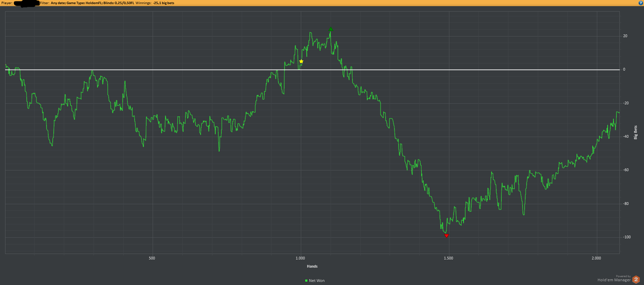644x285 pixels.
Task: Click the '1.500' x-axis label
Action: [x=448, y=258]
